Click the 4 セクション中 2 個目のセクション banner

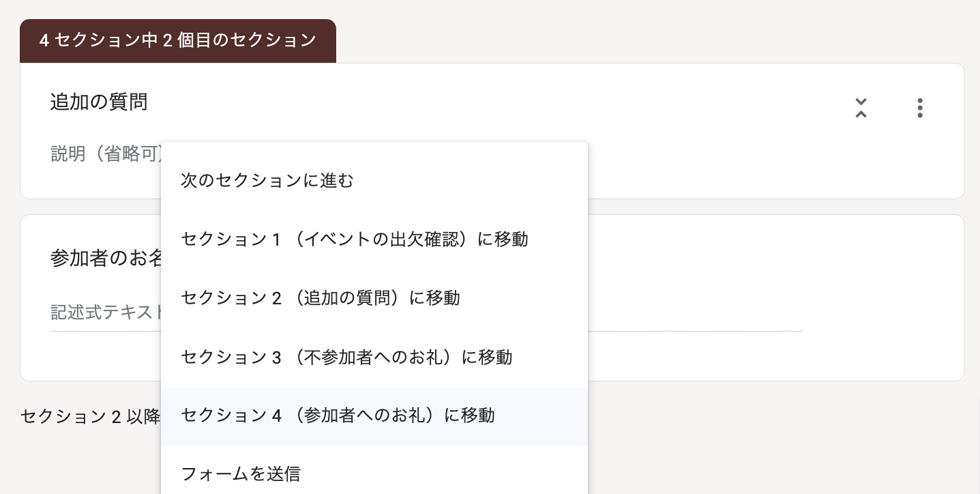click(178, 41)
